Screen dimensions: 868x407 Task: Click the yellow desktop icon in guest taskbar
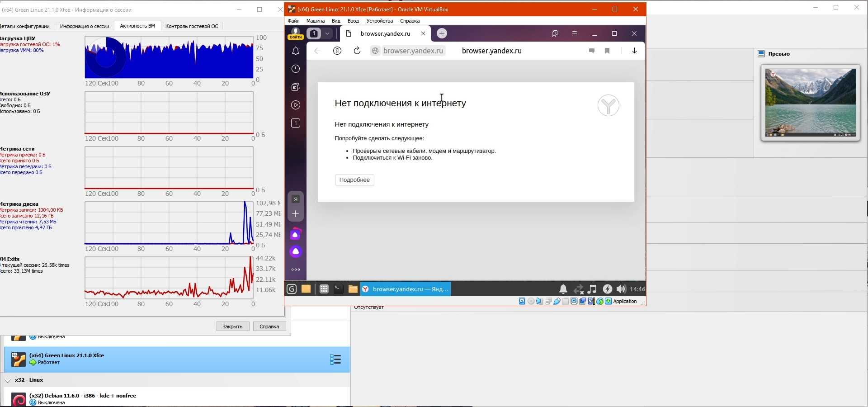click(x=306, y=289)
